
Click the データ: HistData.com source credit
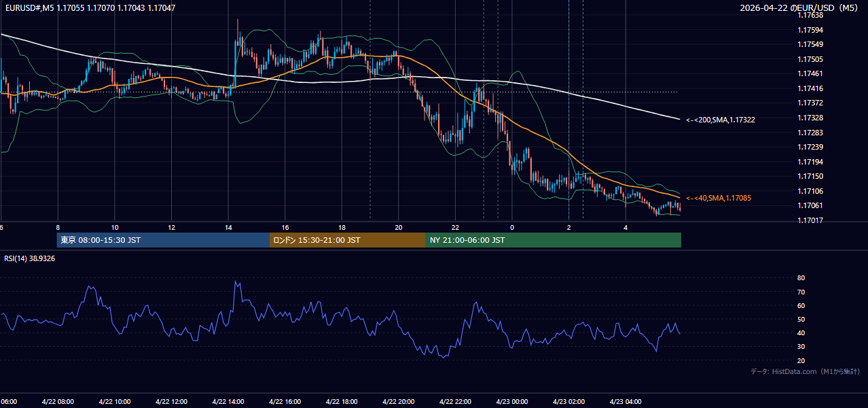[806, 371]
